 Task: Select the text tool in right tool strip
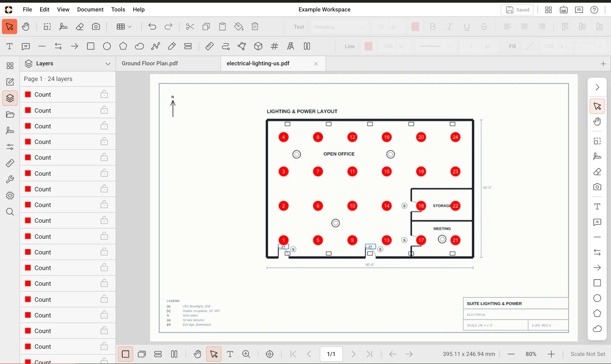[597, 206]
